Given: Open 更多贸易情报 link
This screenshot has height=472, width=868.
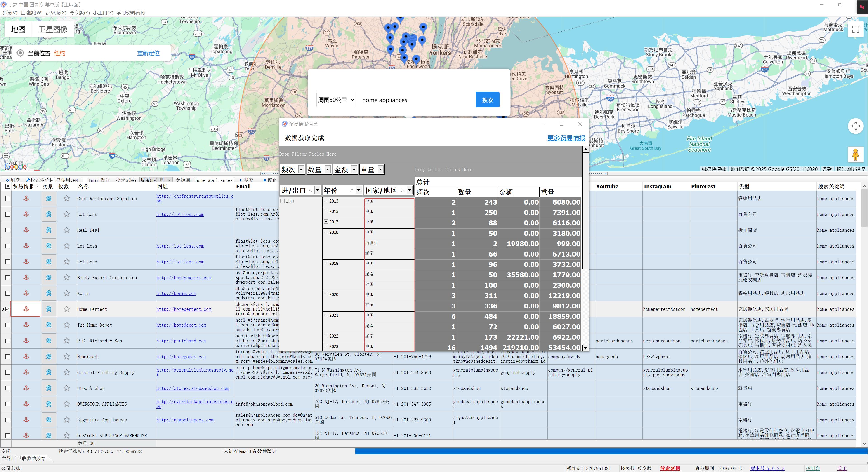Looking at the screenshot, I should pyautogui.click(x=566, y=138).
